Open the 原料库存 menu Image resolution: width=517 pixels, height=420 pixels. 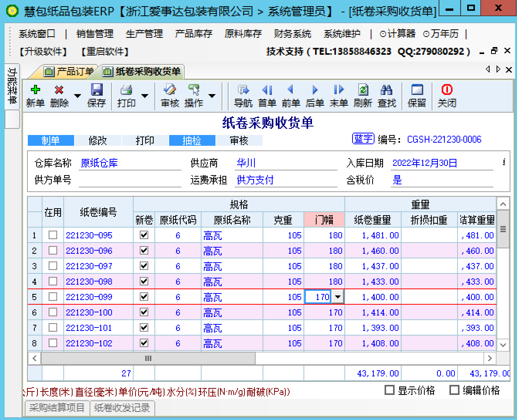pos(243,34)
